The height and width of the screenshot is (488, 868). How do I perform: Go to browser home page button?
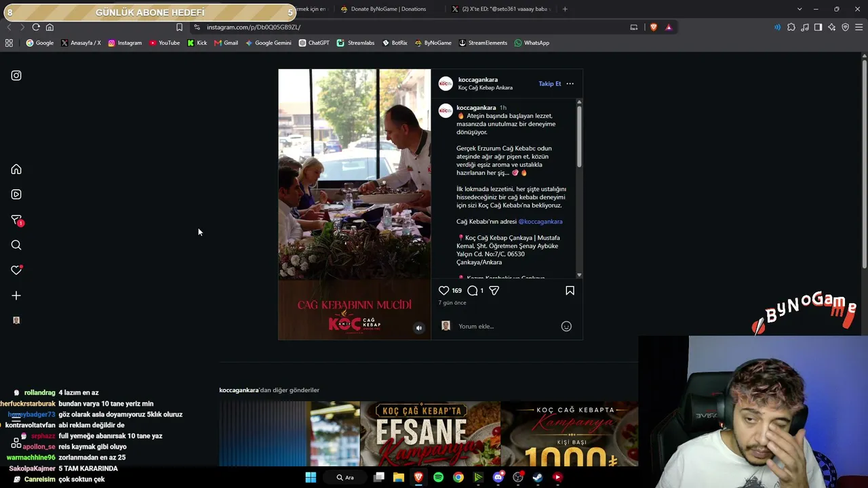50,27
